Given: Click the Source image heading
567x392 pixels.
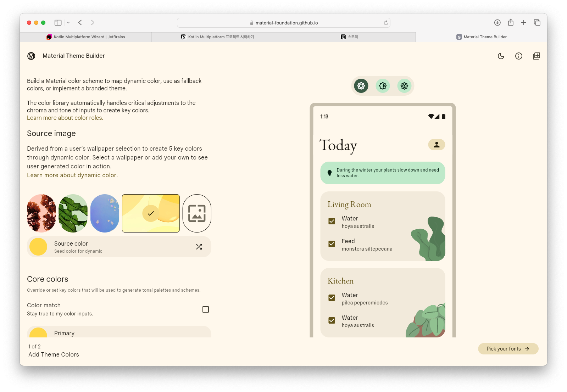Looking at the screenshot, I should click(x=51, y=134).
